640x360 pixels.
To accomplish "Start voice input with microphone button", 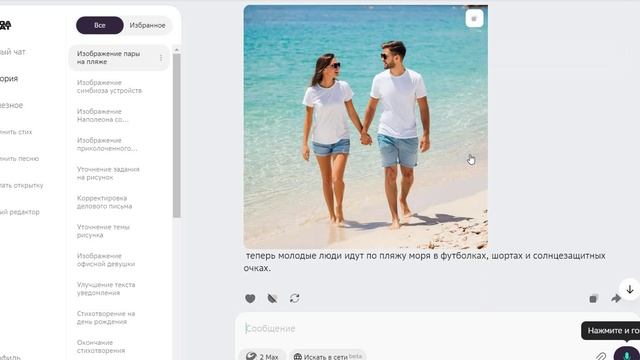I will pyautogui.click(x=627, y=354).
